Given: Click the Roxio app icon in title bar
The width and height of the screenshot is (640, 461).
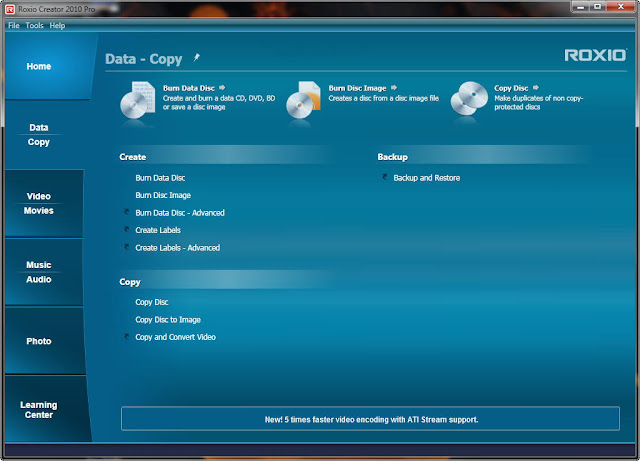Looking at the screenshot, I should click(x=10, y=9).
